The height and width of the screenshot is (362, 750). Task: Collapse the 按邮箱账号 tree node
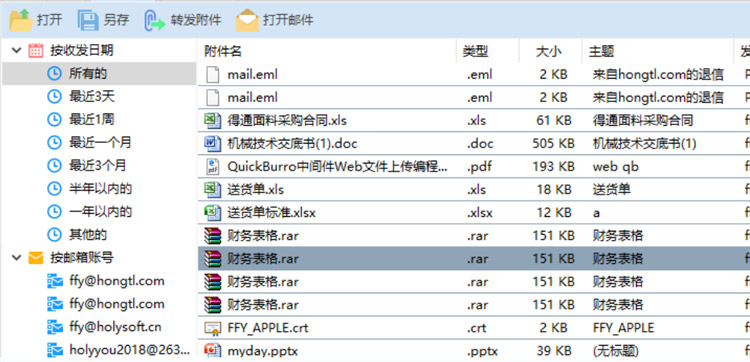[x=17, y=258]
